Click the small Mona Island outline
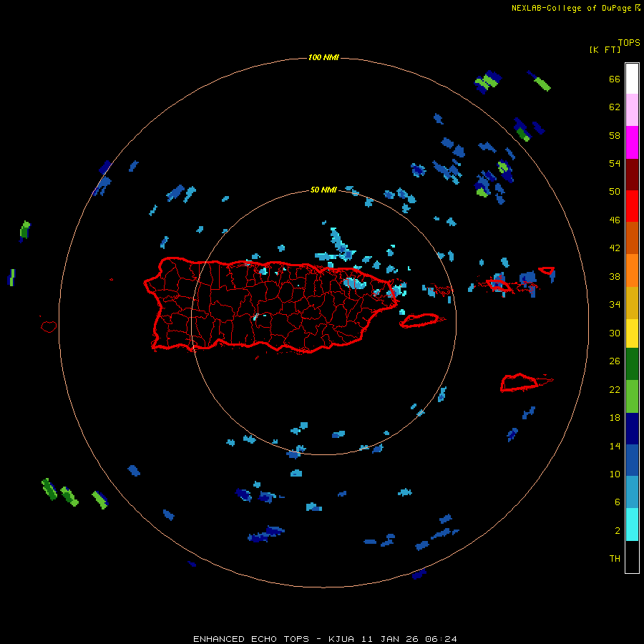Image resolution: width=644 pixels, height=644 pixels. (49, 326)
